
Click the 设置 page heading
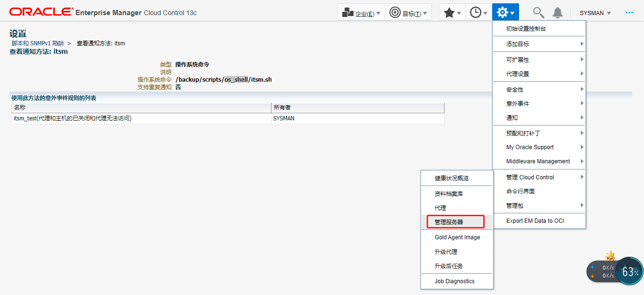18,34
